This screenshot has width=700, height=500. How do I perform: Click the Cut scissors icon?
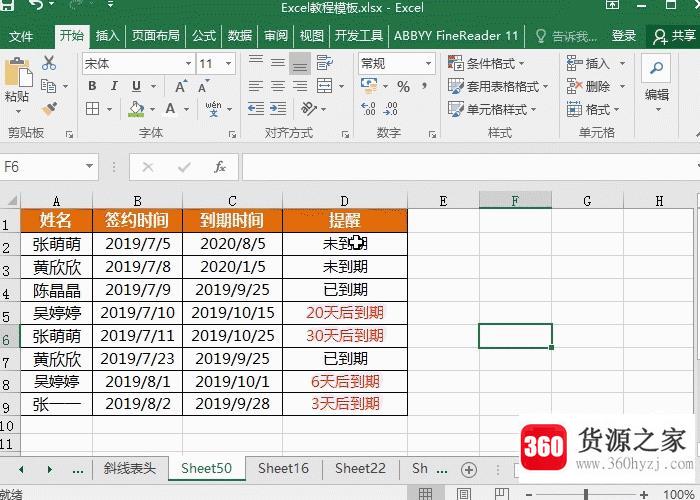[49, 63]
